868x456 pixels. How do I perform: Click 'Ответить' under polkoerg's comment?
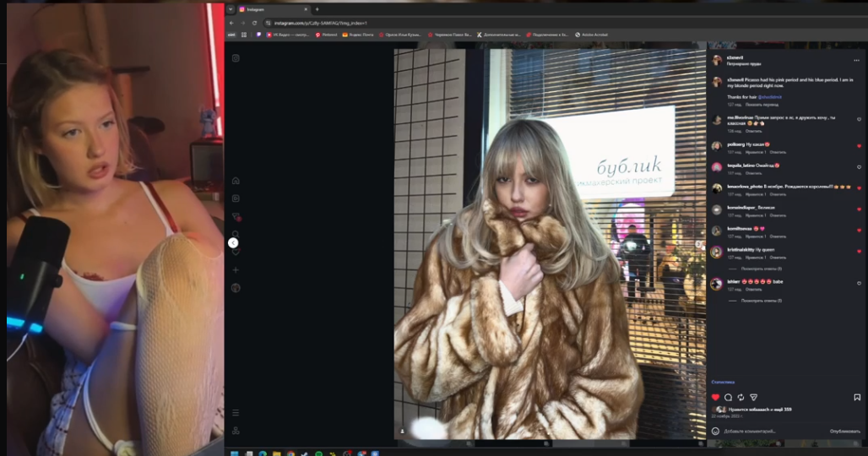777,152
